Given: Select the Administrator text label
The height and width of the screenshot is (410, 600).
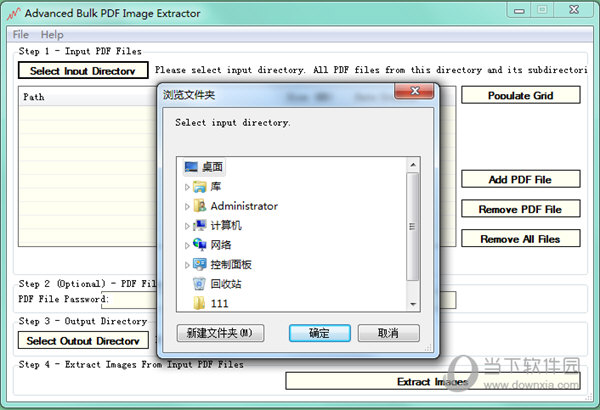Looking at the screenshot, I should pyautogui.click(x=244, y=206).
